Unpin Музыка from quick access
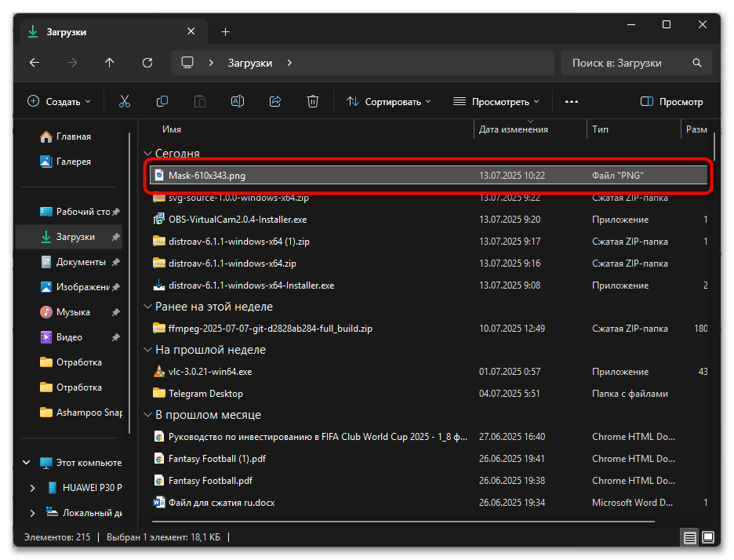 click(x=115, y=312)
